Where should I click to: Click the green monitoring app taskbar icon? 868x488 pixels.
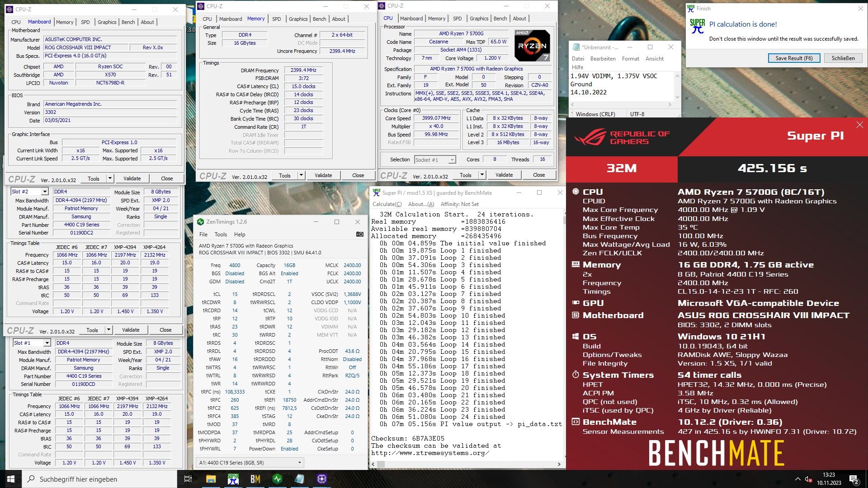tap(277, 479)
